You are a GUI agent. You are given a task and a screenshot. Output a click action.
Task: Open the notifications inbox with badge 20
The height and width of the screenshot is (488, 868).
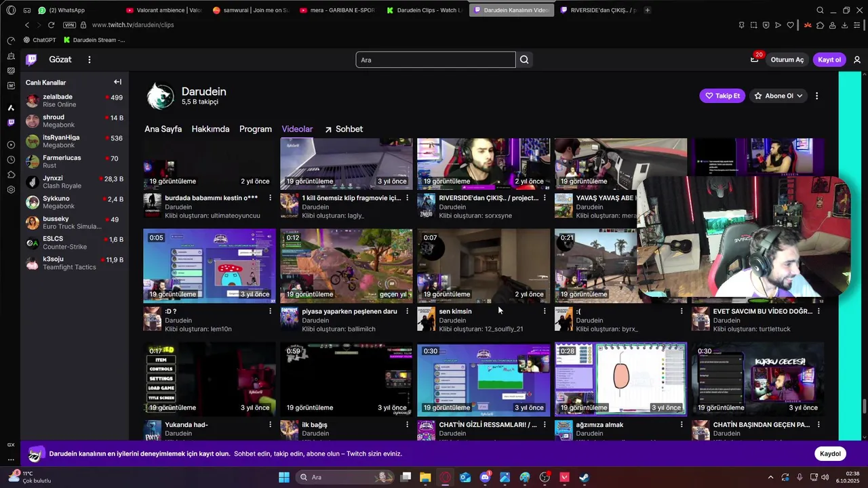(754, 60)
